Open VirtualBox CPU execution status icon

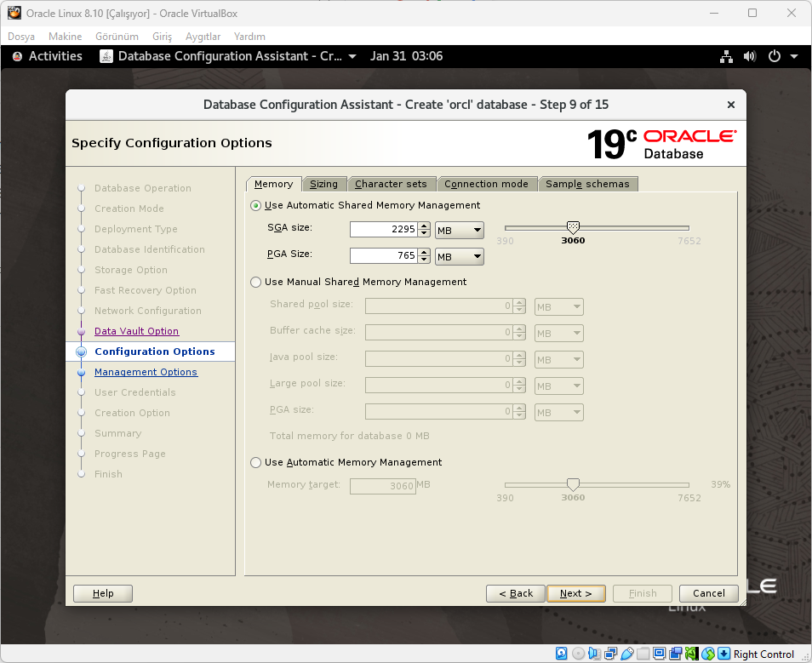click(x=692, y=653)
